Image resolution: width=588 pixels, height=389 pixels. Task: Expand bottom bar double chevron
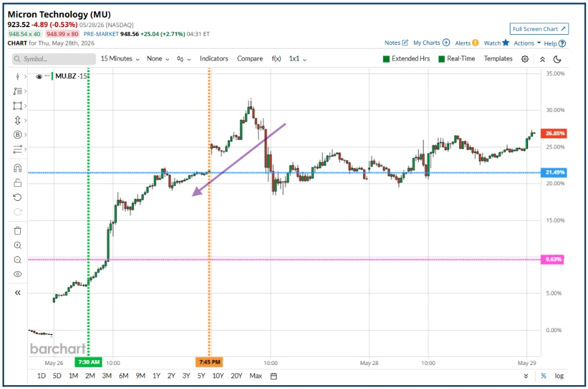526,376
